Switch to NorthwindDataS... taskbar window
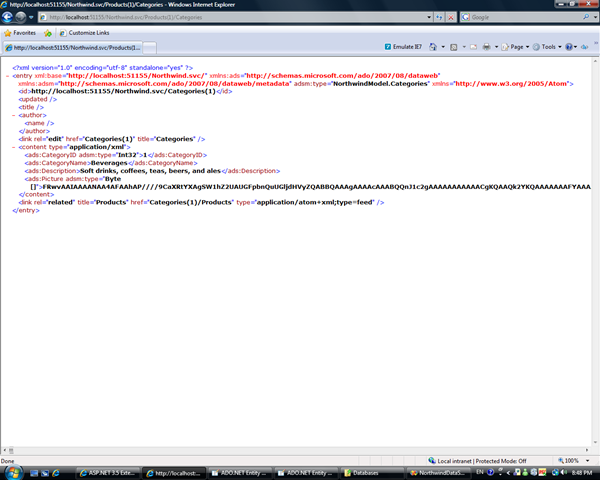 (x=439, y=473)
